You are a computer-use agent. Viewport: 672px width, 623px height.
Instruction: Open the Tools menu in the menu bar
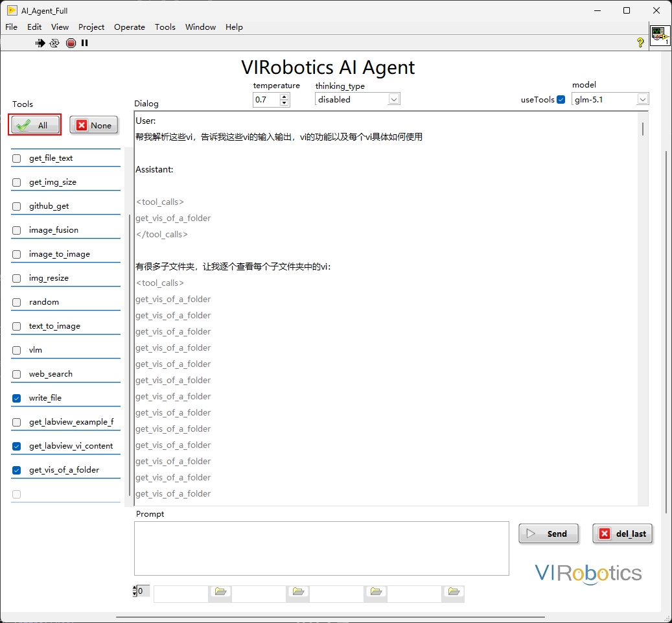165,27
